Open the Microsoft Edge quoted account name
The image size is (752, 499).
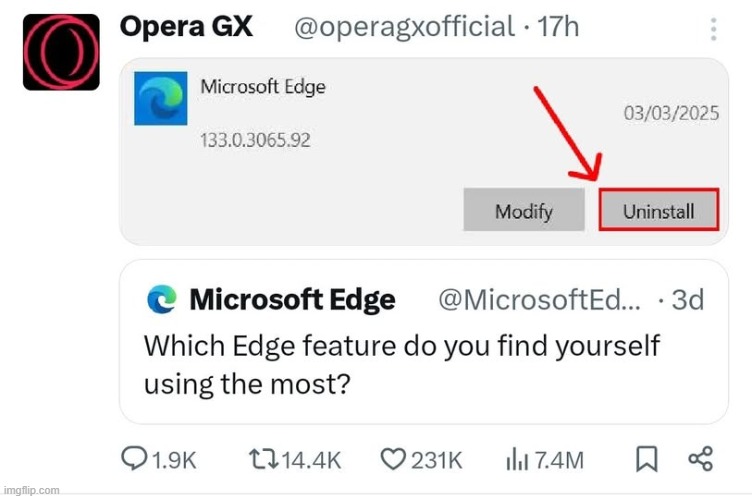pos(293,300)
